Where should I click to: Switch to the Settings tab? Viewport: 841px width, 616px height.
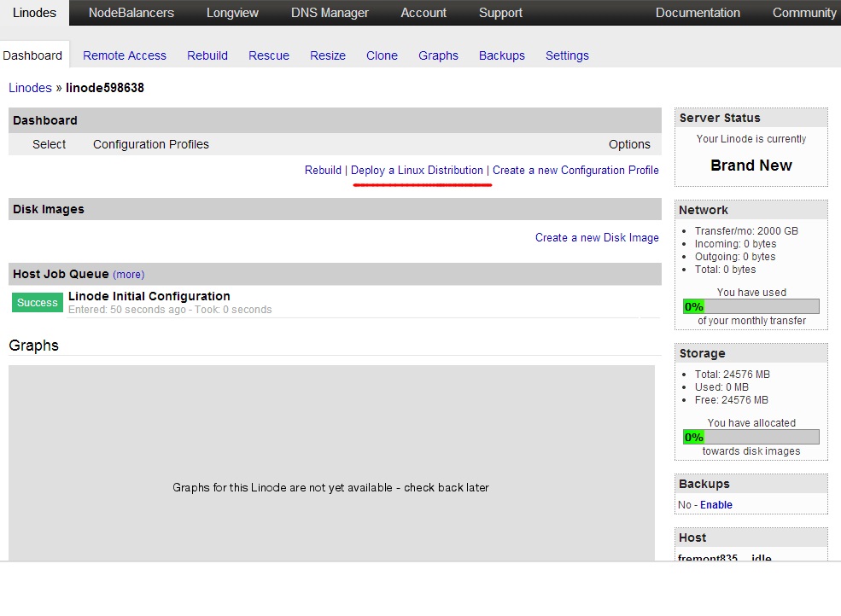click(x=567, y=55)
